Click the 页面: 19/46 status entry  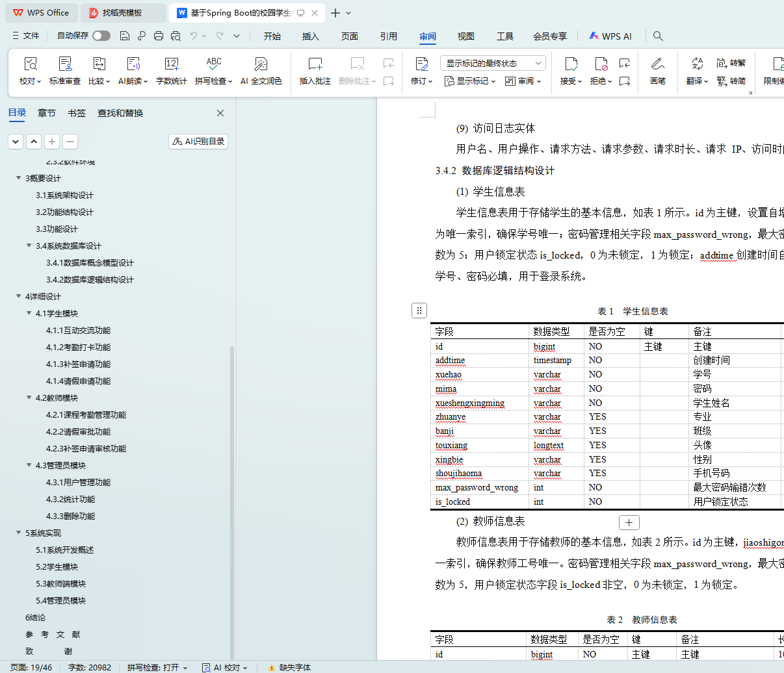31,667
